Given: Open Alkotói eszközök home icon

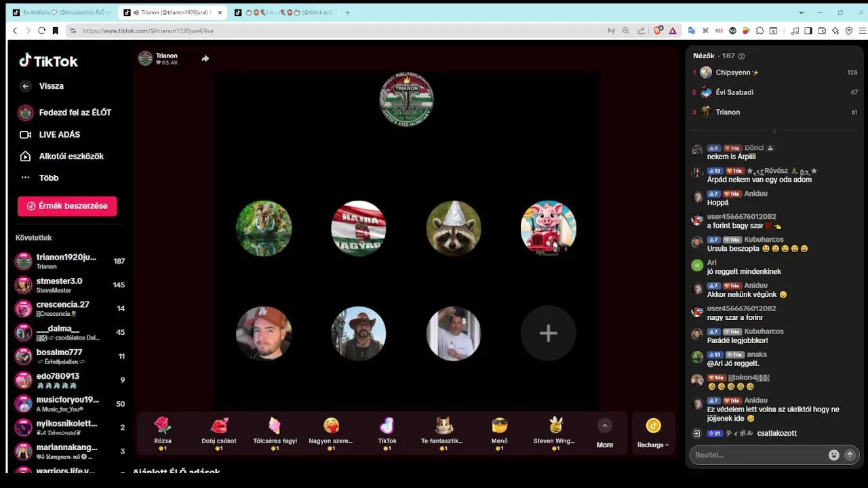Looking at the screenshot, I should point(25,157).
